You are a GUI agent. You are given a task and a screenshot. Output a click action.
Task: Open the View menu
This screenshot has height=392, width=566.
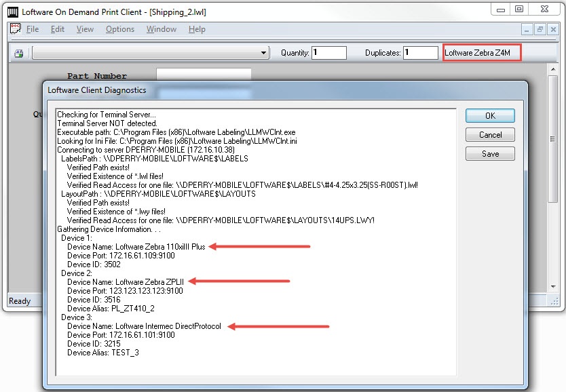85,29
